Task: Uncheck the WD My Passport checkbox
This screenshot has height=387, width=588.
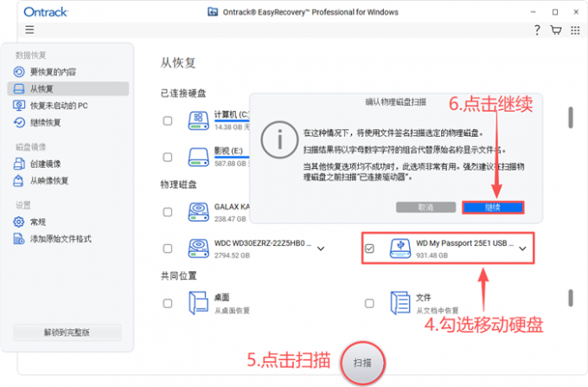Action: [369, 248]
